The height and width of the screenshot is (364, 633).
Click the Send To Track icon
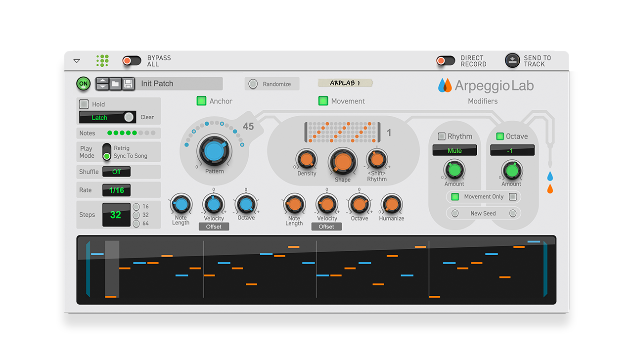[x=512, y=60]
